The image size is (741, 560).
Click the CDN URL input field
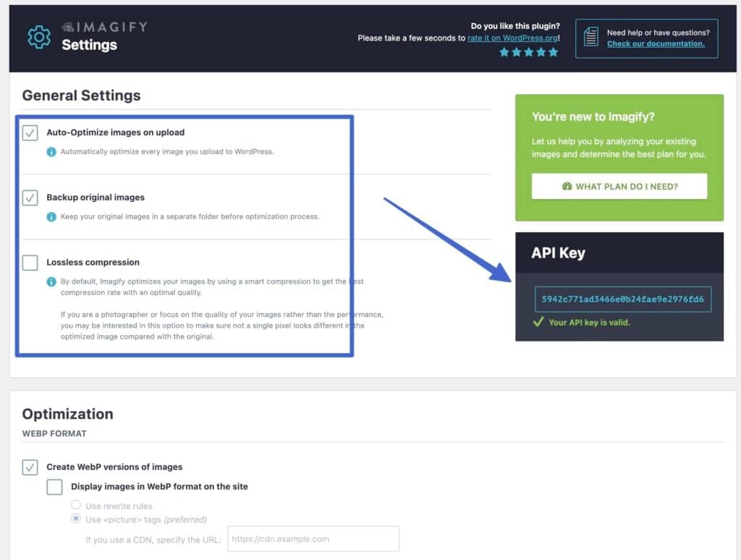(x=313, y=539)
